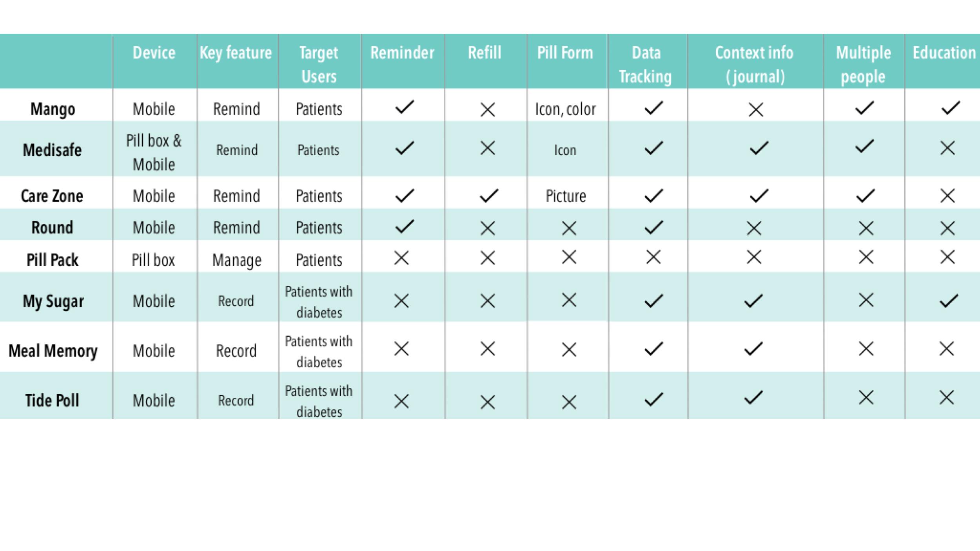Click the Pill Pack "Manage" cell
This screenshot has width=980, height=551.
(237, 260)
